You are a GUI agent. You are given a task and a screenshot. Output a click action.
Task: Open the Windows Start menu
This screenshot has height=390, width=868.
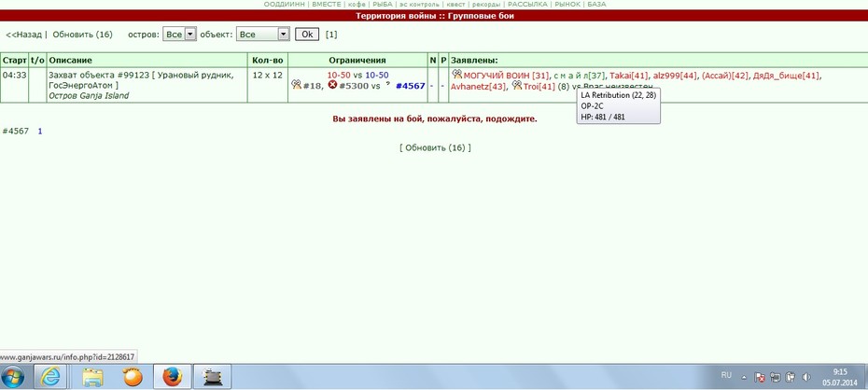[x=15, y=377]
